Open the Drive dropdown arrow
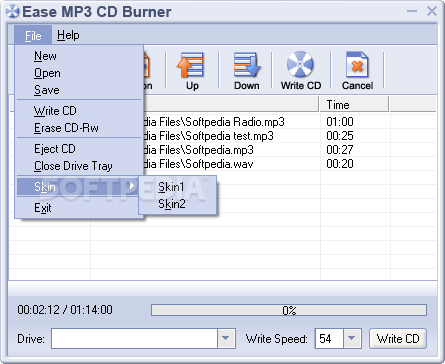This screenshot has width=445, height=364. (226, 338)
